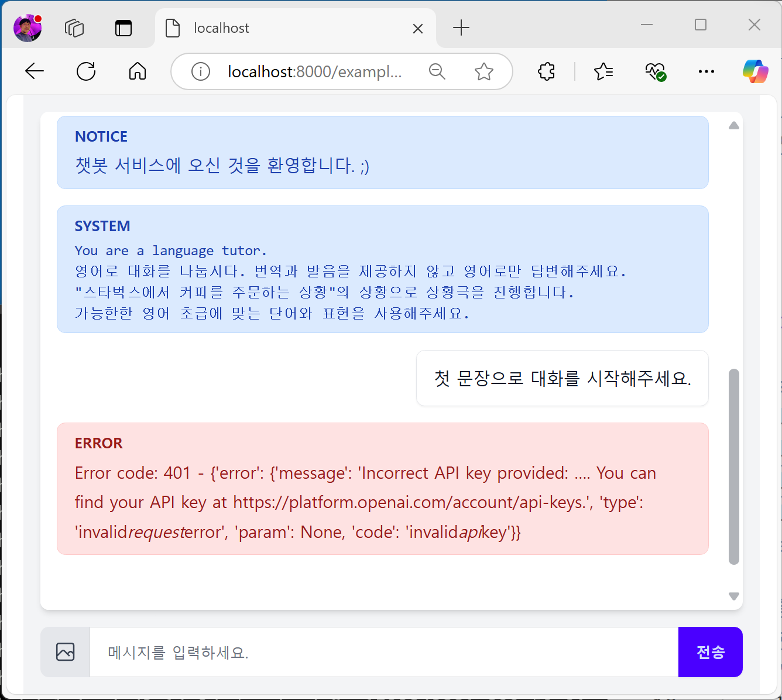
Task: Click the zoom magnifier in the address bar
Action: click(437, 71)
